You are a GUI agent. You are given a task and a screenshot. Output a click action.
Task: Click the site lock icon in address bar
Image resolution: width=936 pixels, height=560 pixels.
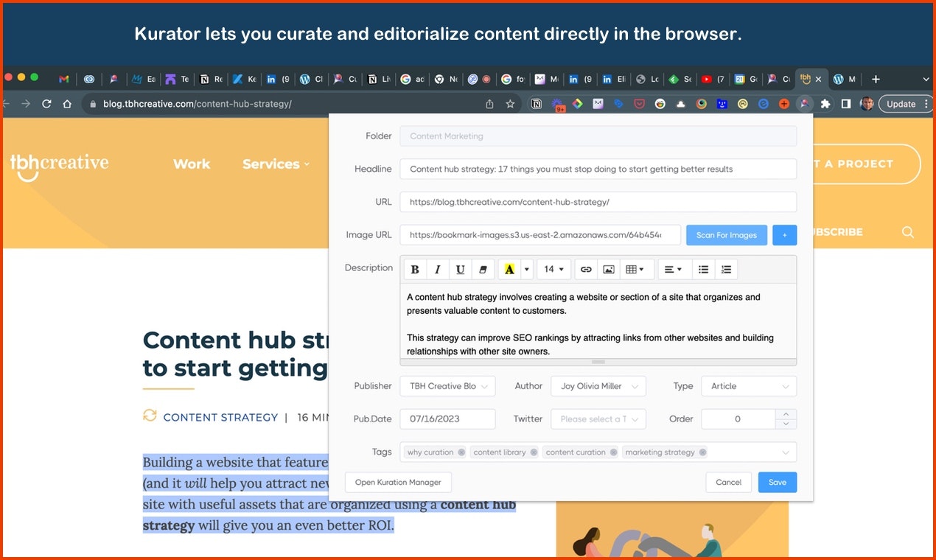tap(93, 104)
